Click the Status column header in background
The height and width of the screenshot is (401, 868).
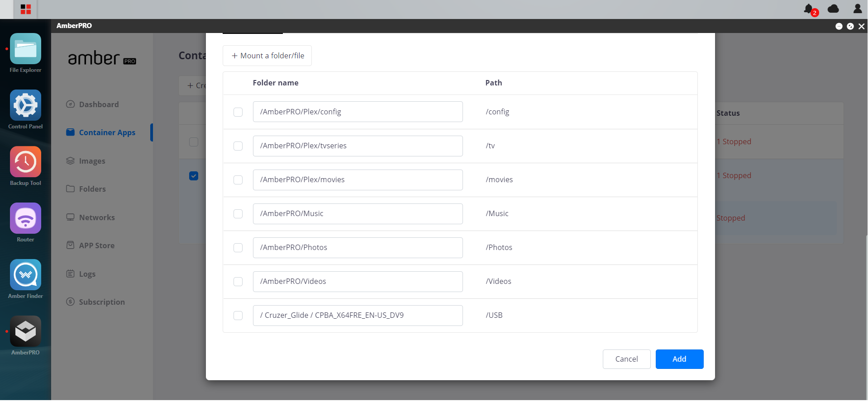tap(728, 113)
